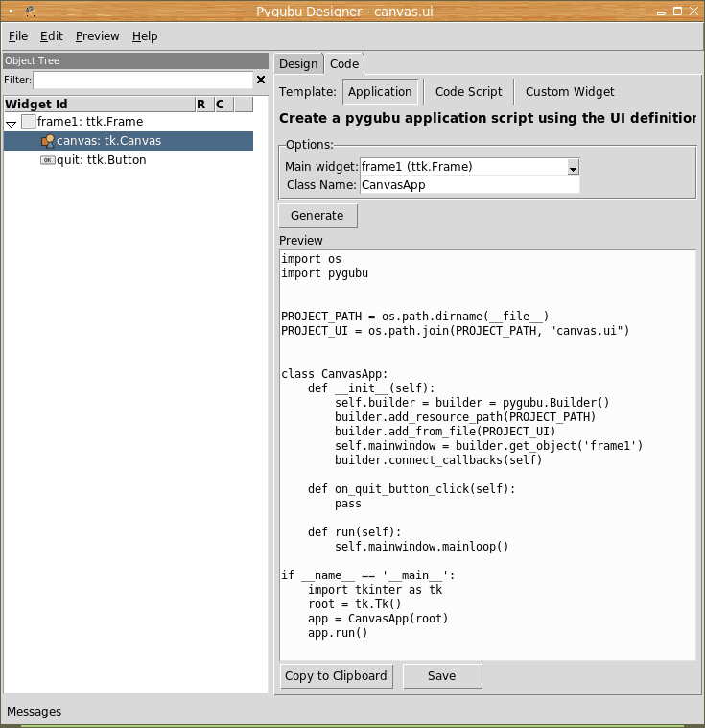Viewport: 705px width, 728px height.
Task: Click 'import os' line in preview
Action: point(311,259)
